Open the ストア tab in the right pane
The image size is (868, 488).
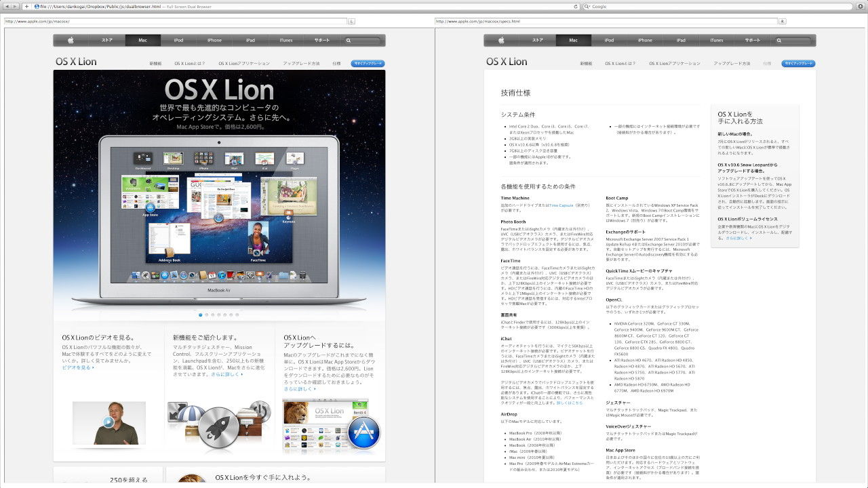click(538, 40)
